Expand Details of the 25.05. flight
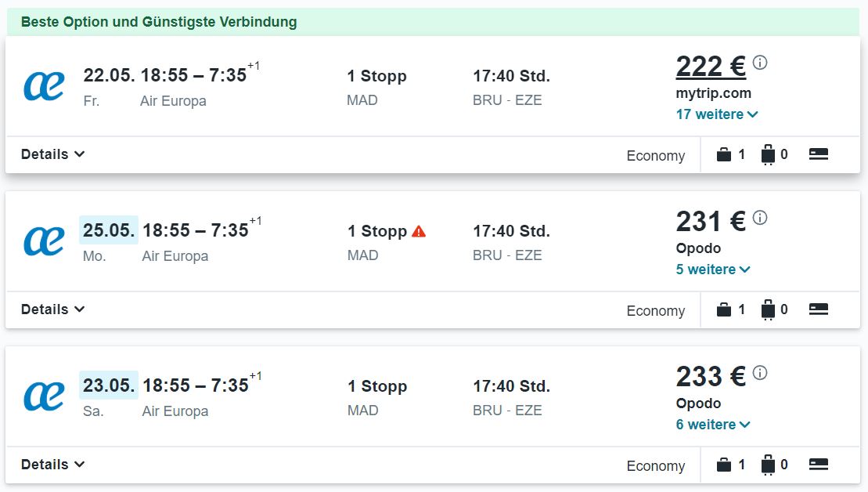Image resolution: width=868 pixels, height=492 pixels. coord(52,309)
